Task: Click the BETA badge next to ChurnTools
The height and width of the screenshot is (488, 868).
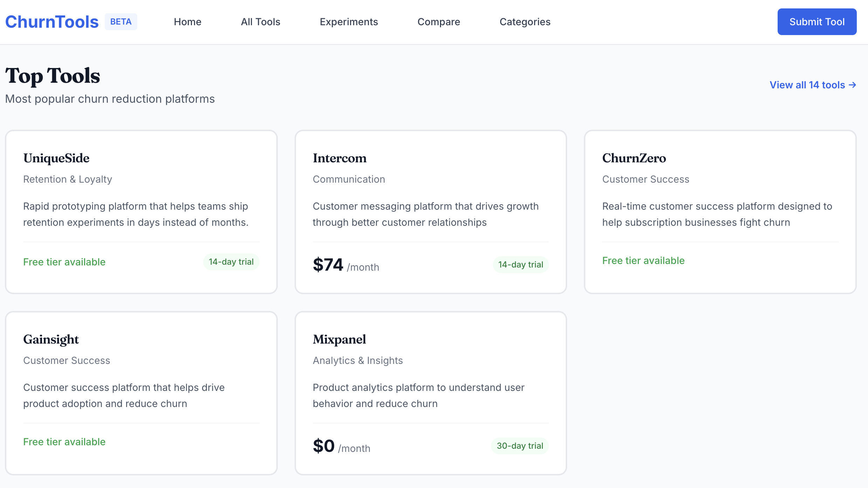Action: click(x=121, y=21)
